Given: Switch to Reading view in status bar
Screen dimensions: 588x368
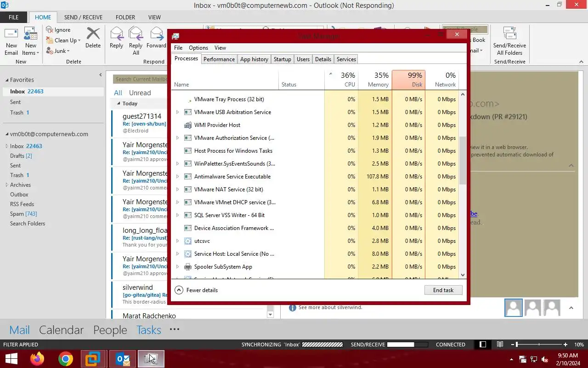Looking at the screenshot, I should 500,345.
